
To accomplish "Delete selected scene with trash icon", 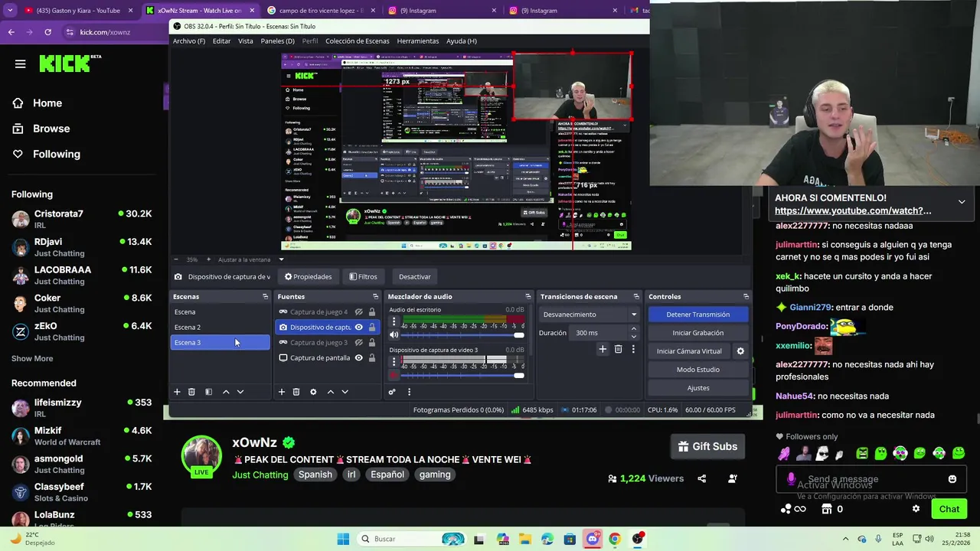I will pos(191,392).
